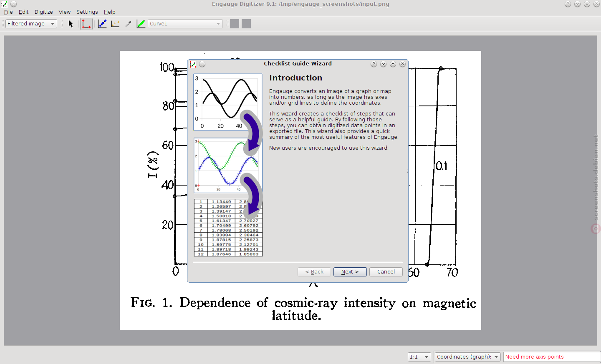Open the View menu
601x364 pixels.
pos(64,12)
